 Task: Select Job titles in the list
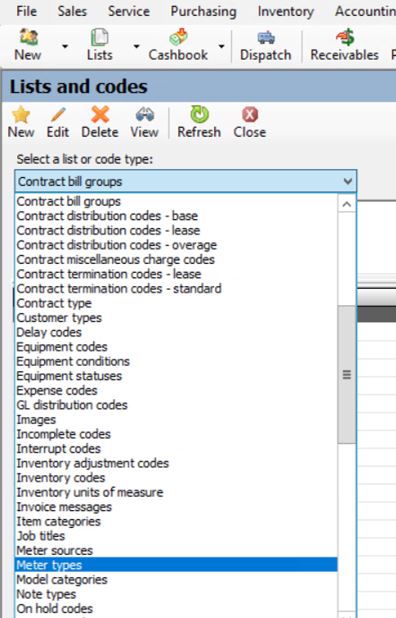(176, 537)
